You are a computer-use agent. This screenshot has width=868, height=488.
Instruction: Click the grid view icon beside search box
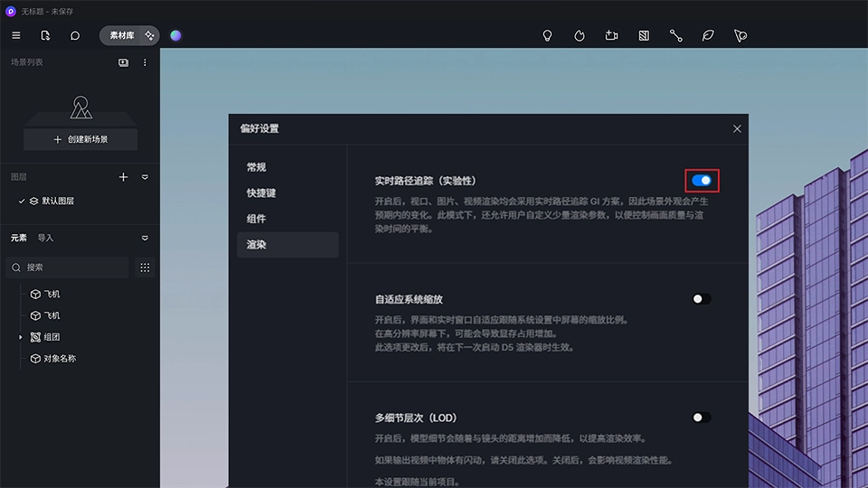(145, 267)
